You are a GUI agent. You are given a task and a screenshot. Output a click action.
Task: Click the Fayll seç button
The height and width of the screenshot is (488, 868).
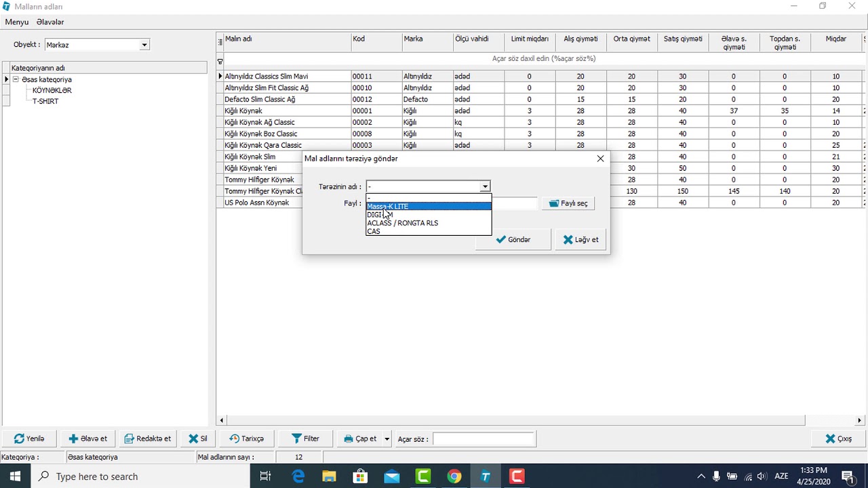[568, 203]
